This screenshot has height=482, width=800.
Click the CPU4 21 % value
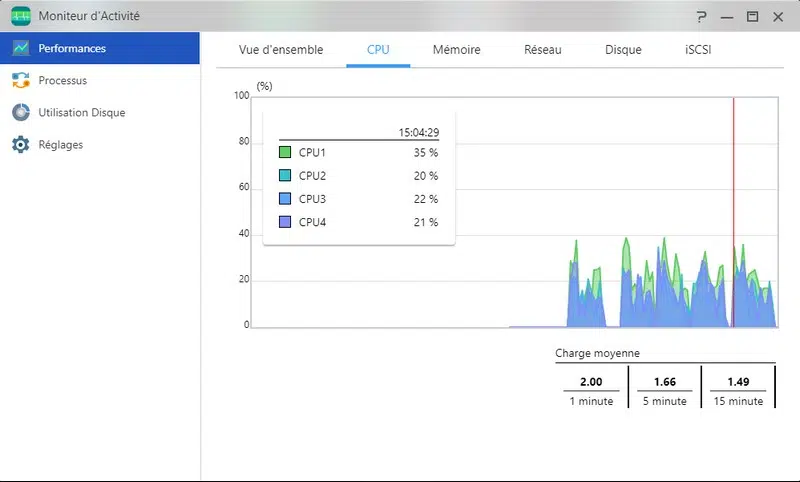point(426,222)
